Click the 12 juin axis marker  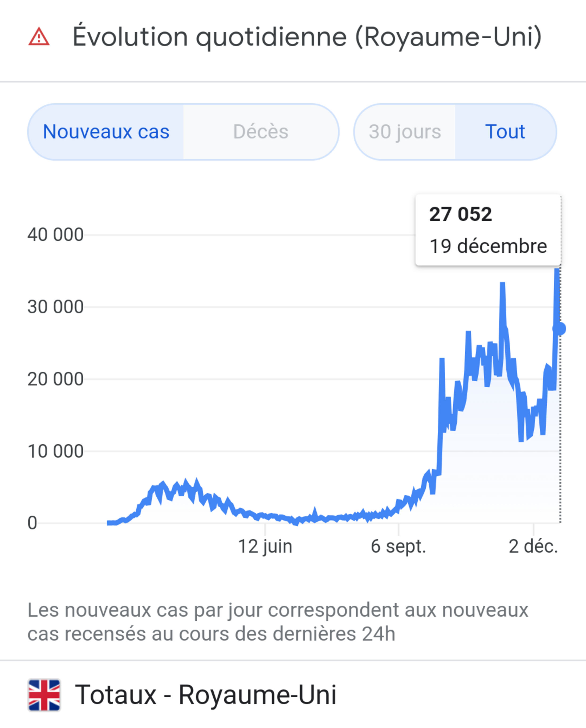tap(265, 546)
